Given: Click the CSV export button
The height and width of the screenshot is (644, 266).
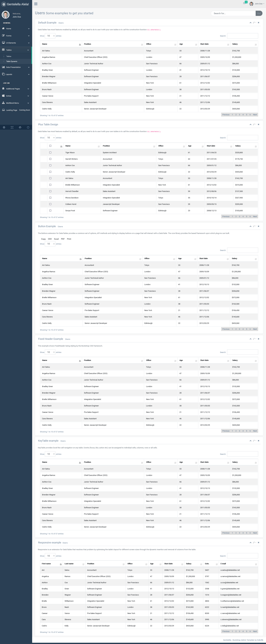Looking at the screenshot, I should (x=50, y=239).
